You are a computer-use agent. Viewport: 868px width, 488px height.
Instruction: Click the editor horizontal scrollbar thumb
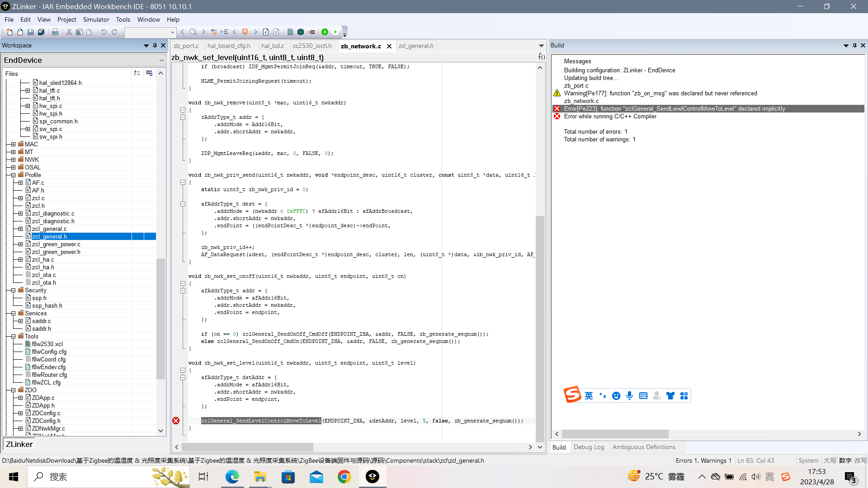tap(247, 447)
